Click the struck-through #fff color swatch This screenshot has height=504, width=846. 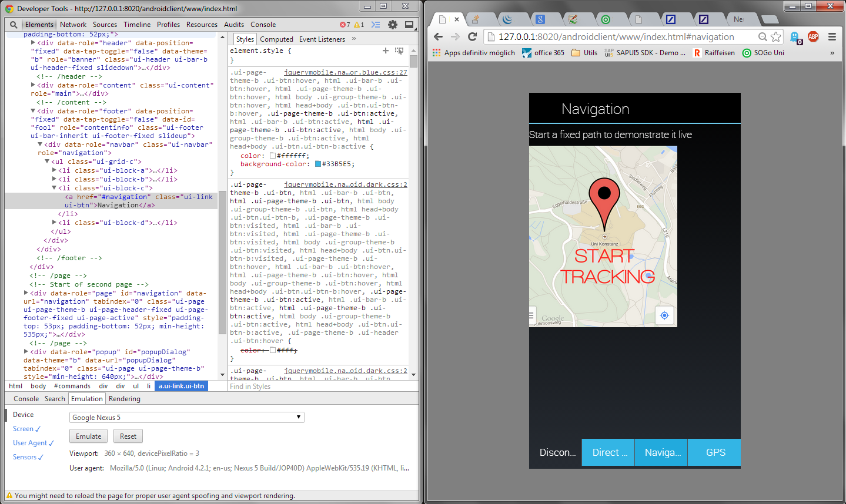pos(273,350)
